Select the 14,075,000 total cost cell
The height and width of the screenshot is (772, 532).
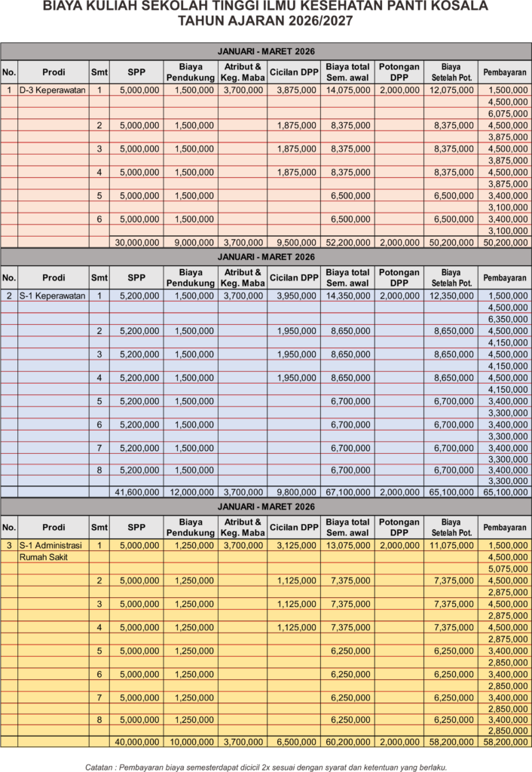(347, 90)
